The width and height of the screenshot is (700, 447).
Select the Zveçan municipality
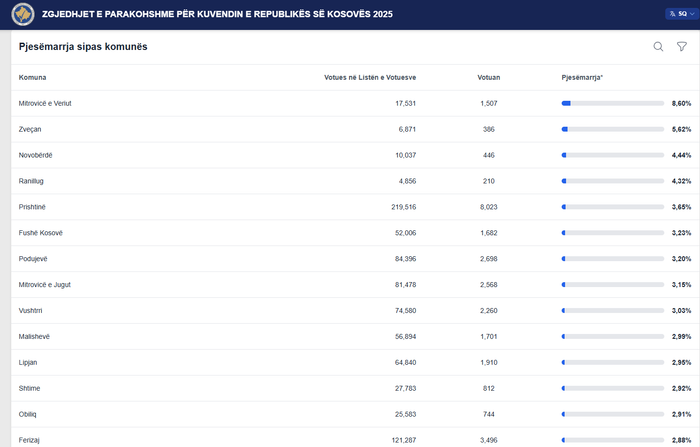click(30, 129)
